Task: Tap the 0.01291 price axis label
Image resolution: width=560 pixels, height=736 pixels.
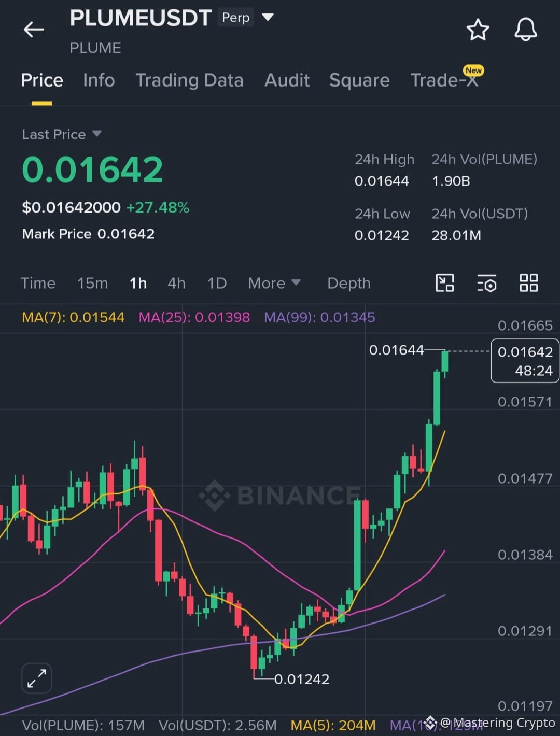Action: click(525, 631)
